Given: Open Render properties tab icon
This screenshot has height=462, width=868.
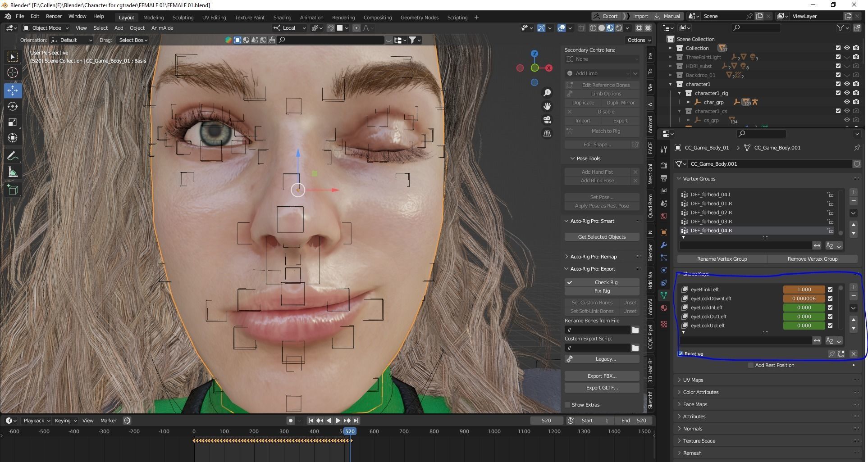Looking at the screenshot, I should pyautogui.click(x=663, y=166).
